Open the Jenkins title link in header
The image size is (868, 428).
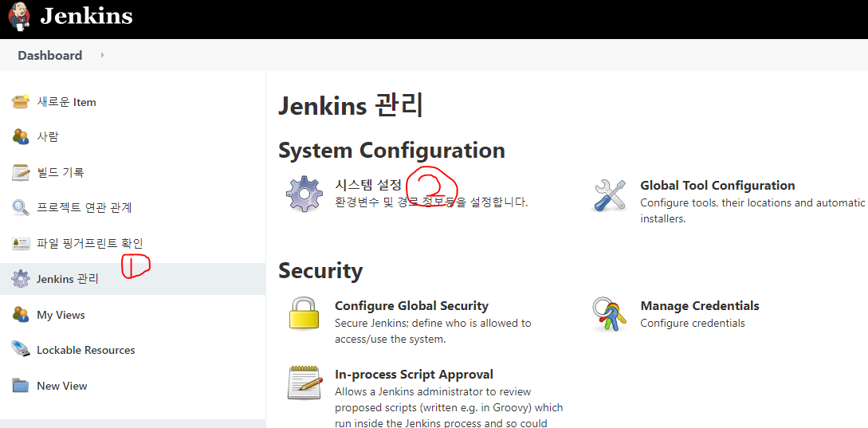86,15
